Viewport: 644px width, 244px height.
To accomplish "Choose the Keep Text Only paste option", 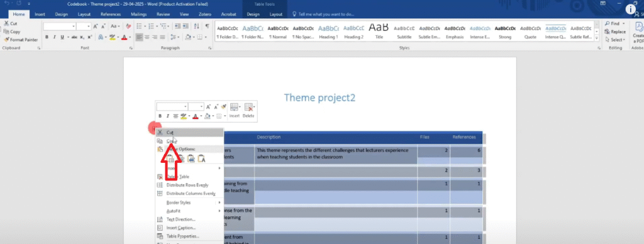I will pos(201,158).
